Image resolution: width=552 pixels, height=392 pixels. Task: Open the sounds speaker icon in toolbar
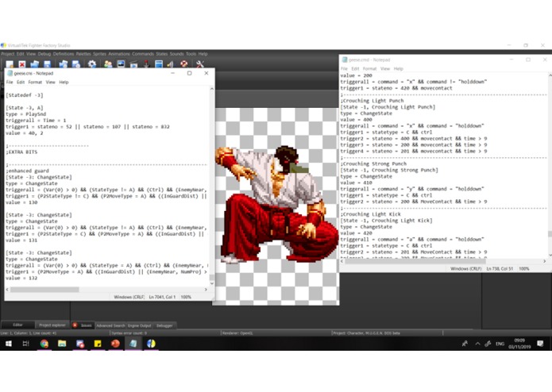click(x=171, y=64)
